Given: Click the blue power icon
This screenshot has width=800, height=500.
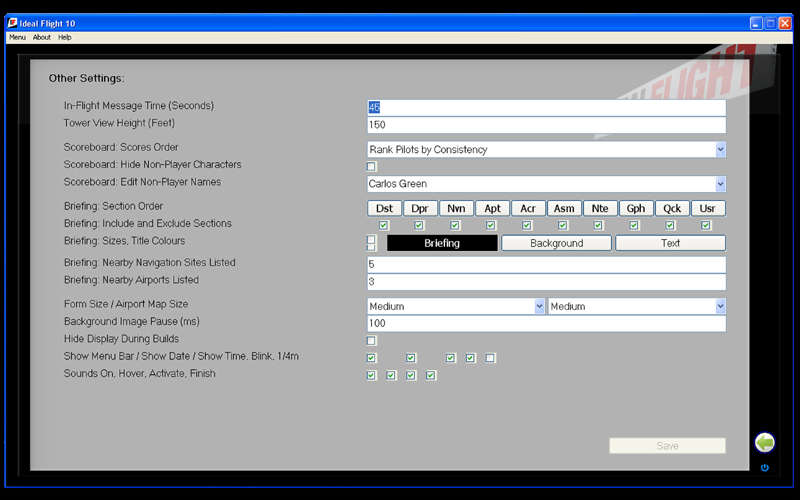Looking at the screenshot, I should click(765, 467).
